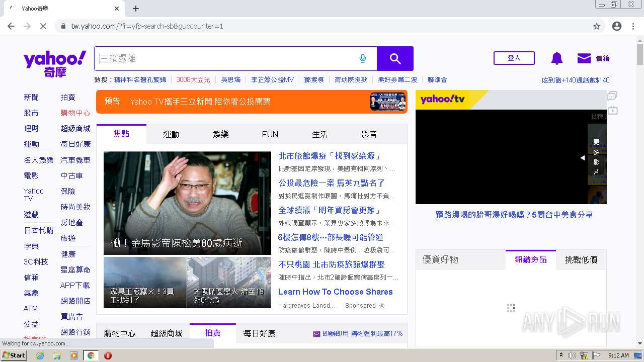Viewport: 644px width, 362px height.
Task: Open 購物中心 in sidebar
Action: point(75,113)
